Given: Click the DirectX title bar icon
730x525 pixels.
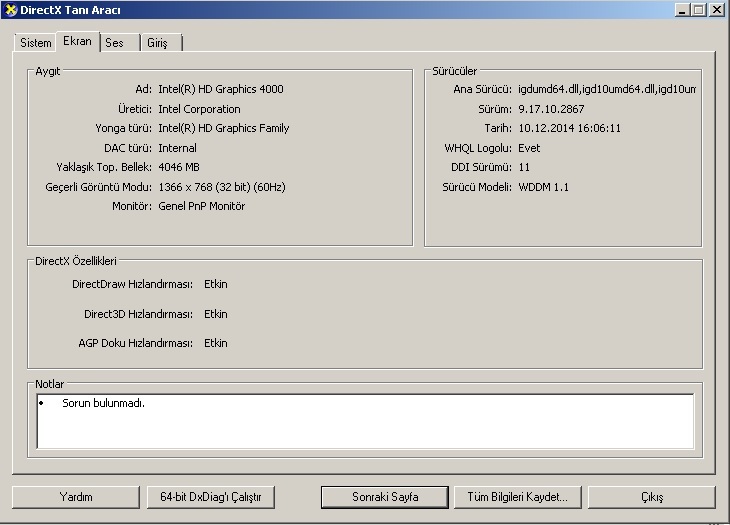Looking at the screenshot, I should click(10, 10).
